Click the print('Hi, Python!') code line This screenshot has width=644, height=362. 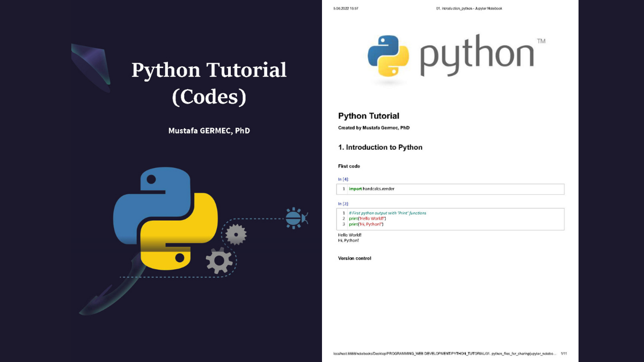tap(366, 224)
